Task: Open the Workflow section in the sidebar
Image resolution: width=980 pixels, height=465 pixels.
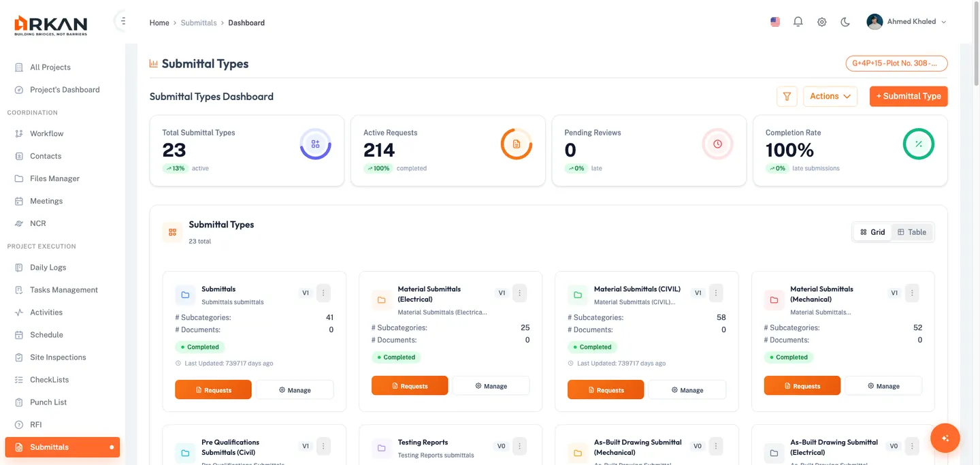Action: coord(46,133)
